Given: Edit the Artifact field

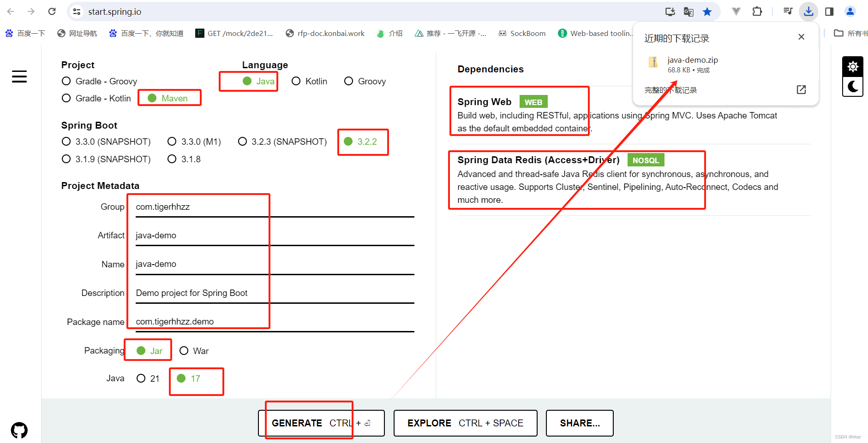Looking at the screenshot, I should tap(275, 236).
